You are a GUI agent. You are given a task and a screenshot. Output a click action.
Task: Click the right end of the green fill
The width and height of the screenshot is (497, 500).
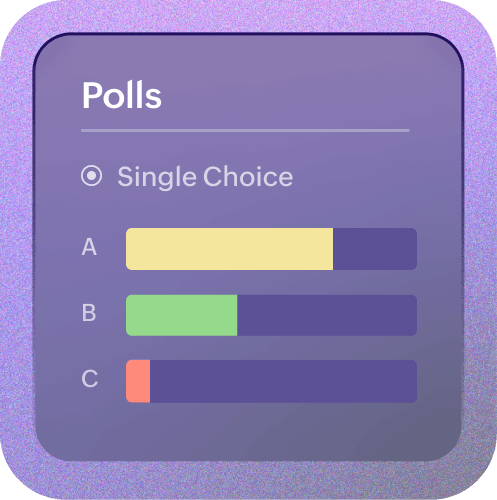click(x=234, y=315)
